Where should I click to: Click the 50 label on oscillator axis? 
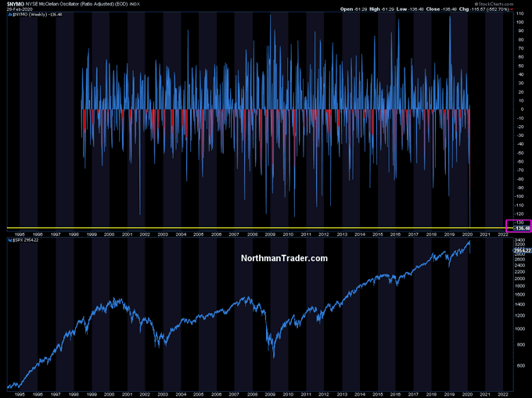(x=519, y=66)
